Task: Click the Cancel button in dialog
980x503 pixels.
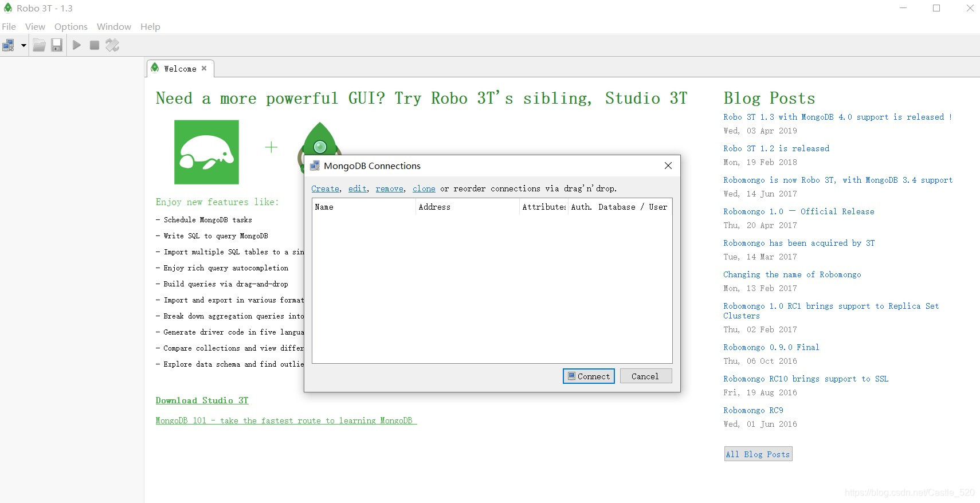Action: coord(645,376)
